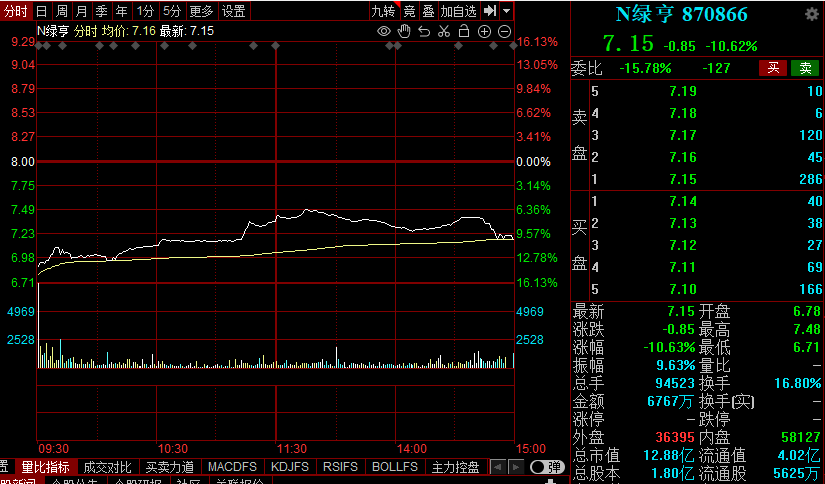
Task: Click the 金额 6767万 value
Action: pos(670,401)
